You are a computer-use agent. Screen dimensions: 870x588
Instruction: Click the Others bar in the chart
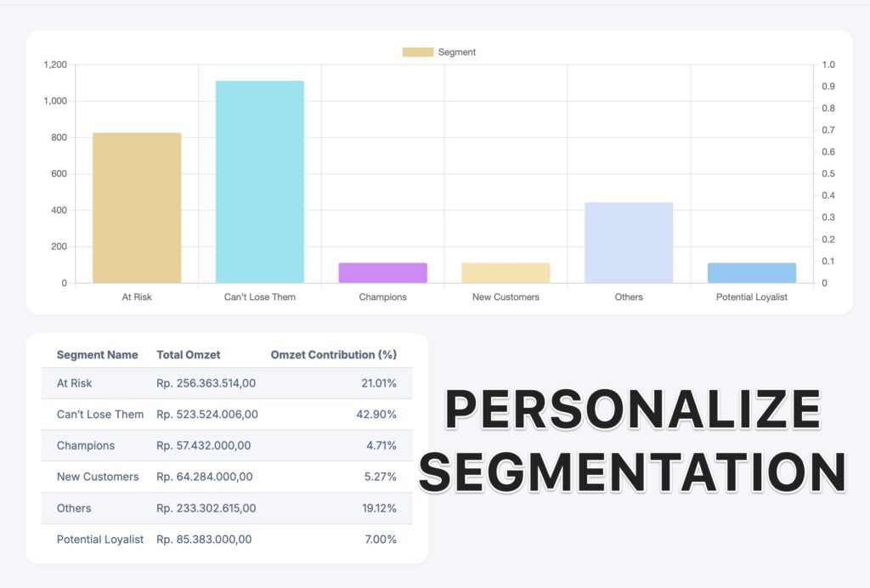click(x=629, y=242)
